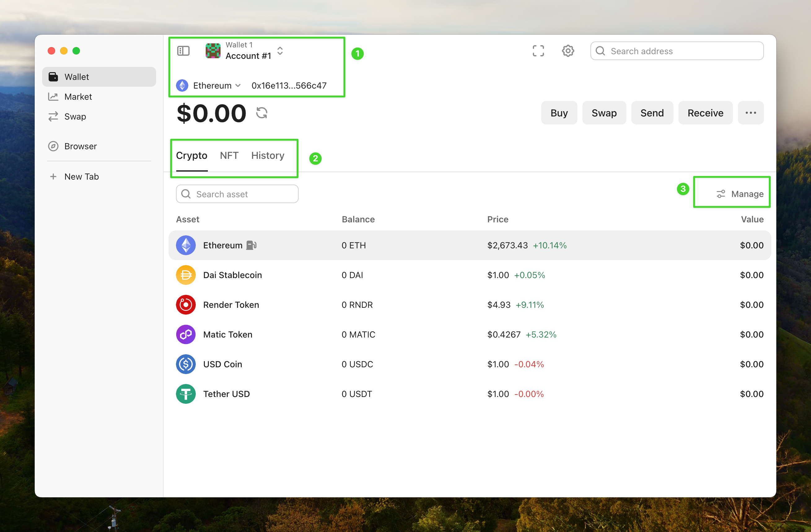Screen dimensions: 811x532
Task: Click the Swap action button
Action: 604,113
